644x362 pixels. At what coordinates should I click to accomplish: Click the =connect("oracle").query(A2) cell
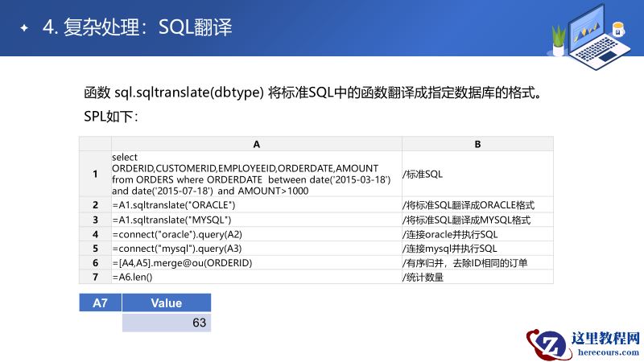pyautogui.click(x=256, y=234)
